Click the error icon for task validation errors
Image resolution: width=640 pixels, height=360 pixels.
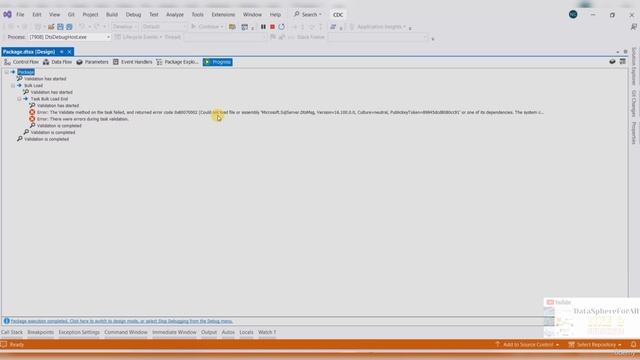click(x=32, y=119)
